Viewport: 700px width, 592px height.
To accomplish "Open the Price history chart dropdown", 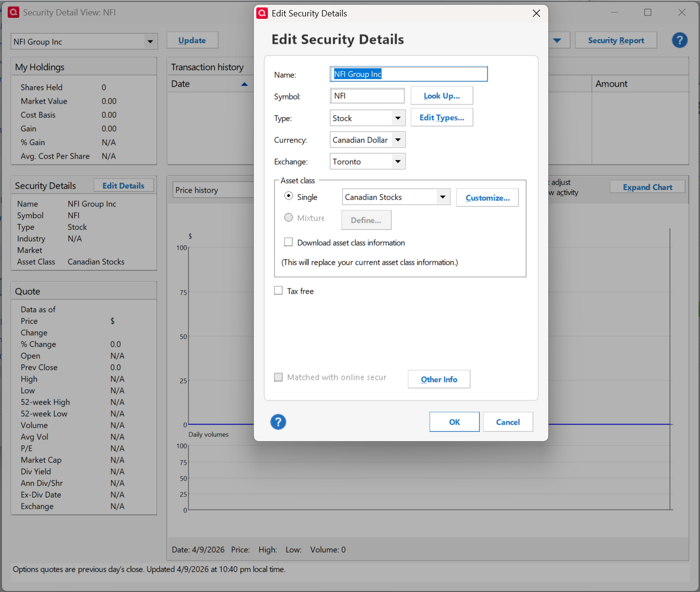I will tap(213, 190).
